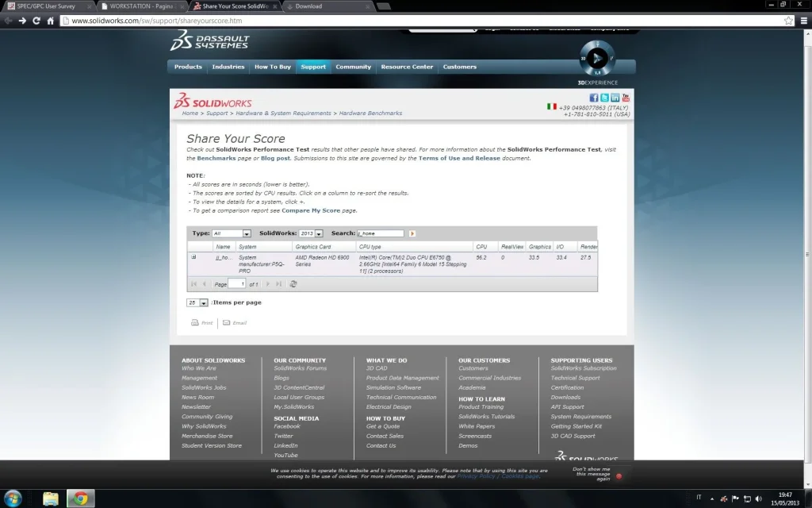Open the Technical Support footer link
The image size is (812, 508).
(575, 378)
